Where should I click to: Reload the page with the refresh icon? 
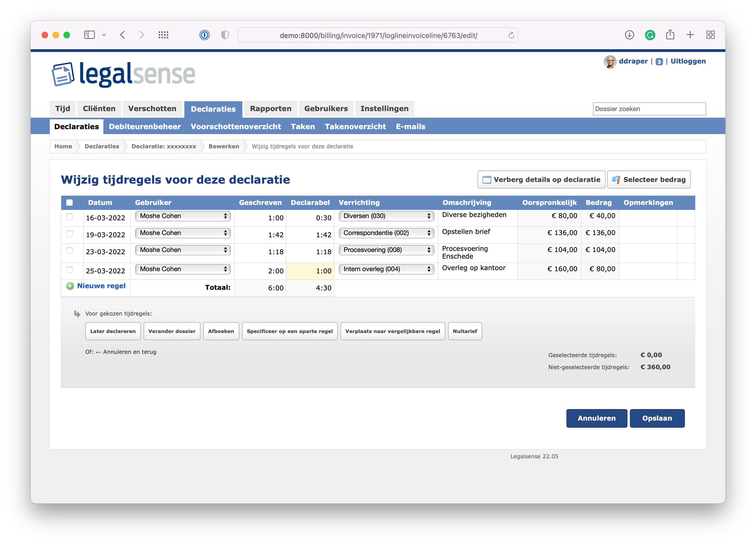click(x=511, y=35)
